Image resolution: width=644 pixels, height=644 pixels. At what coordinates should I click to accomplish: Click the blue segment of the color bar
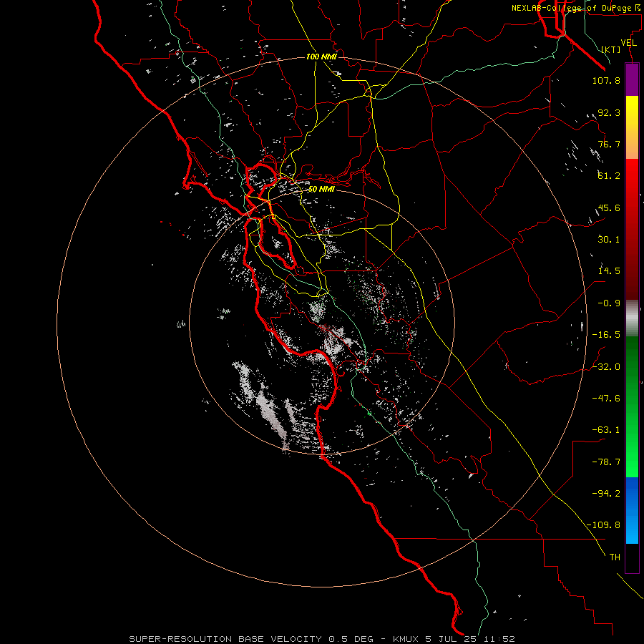632,510
